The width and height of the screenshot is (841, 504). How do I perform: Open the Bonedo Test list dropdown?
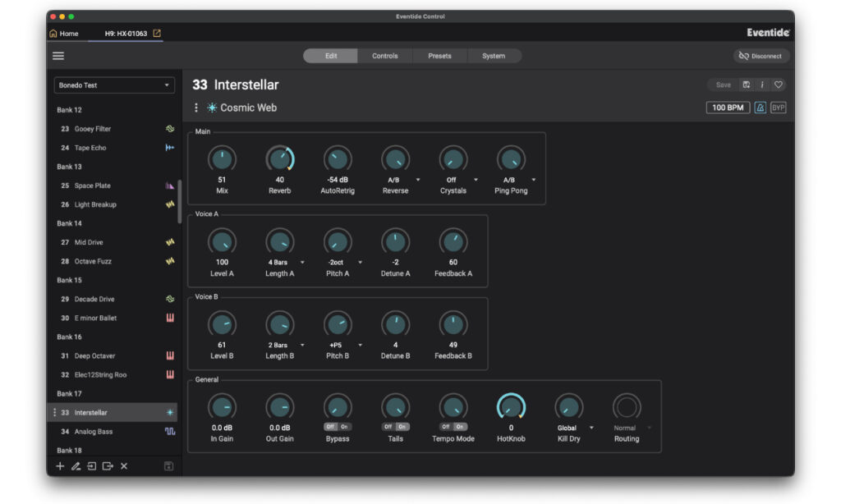(x=114, y=85)
